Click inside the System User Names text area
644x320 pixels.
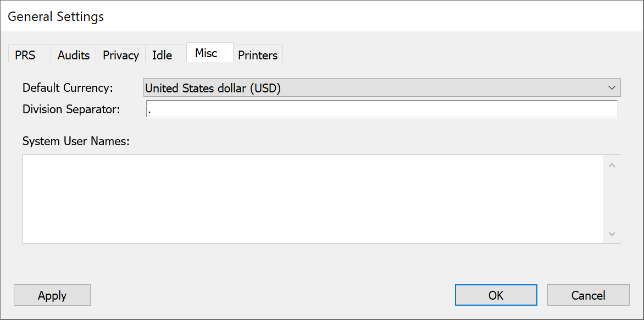pyautogui.click(x=313, y=199)
